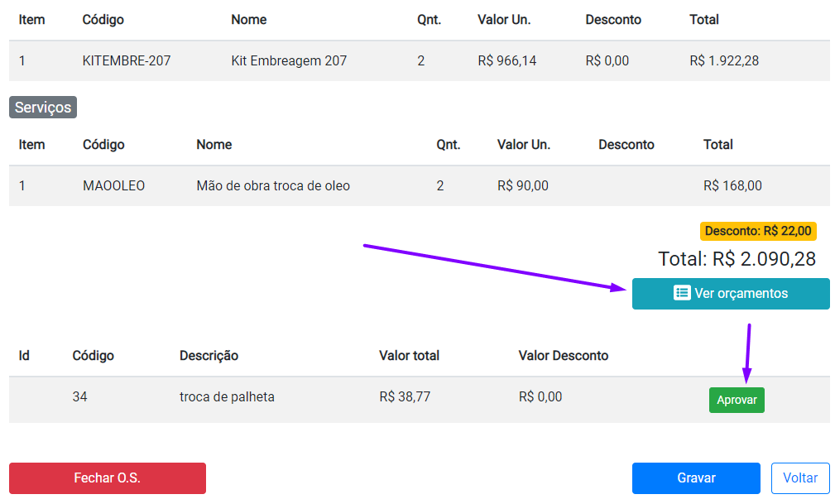Click the KITEMBRE-207 product code

pyautogui.click(x=127, y=60)
